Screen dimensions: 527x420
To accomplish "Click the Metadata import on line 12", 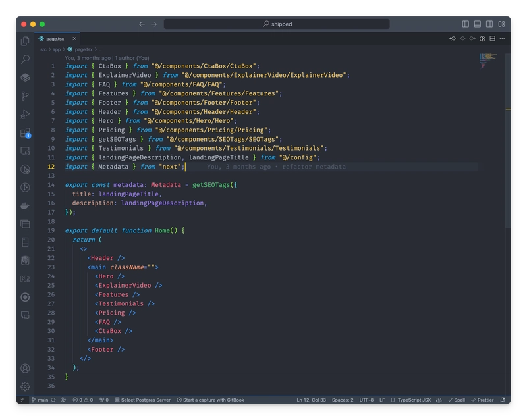I will [113, 167].
